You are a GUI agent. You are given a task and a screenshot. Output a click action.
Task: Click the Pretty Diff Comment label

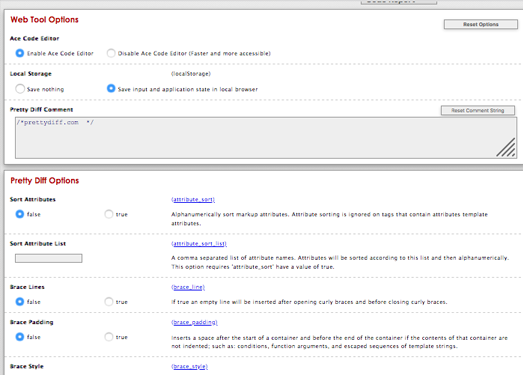[x=41, y=109]
